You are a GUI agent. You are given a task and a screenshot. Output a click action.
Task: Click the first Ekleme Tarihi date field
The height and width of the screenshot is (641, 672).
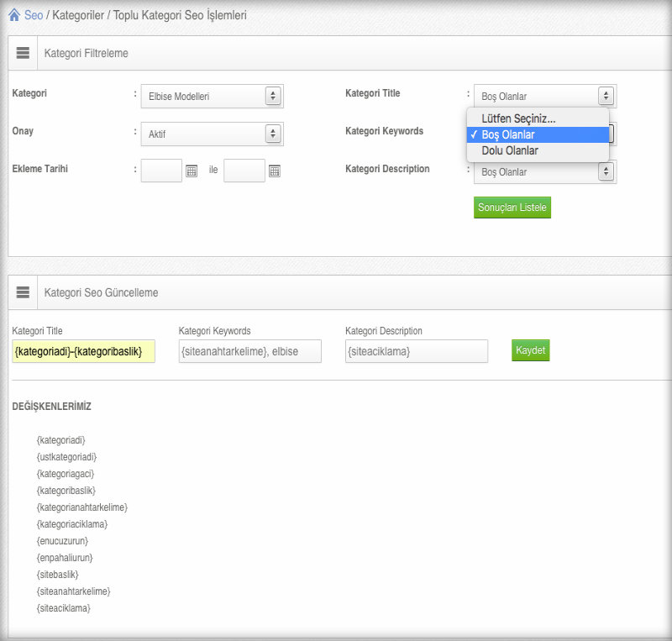(x=161, y=171)
